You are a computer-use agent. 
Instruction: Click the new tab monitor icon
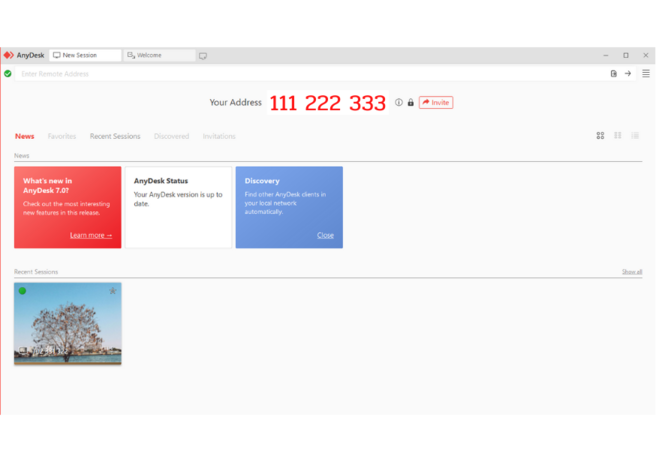coord(203,56)
